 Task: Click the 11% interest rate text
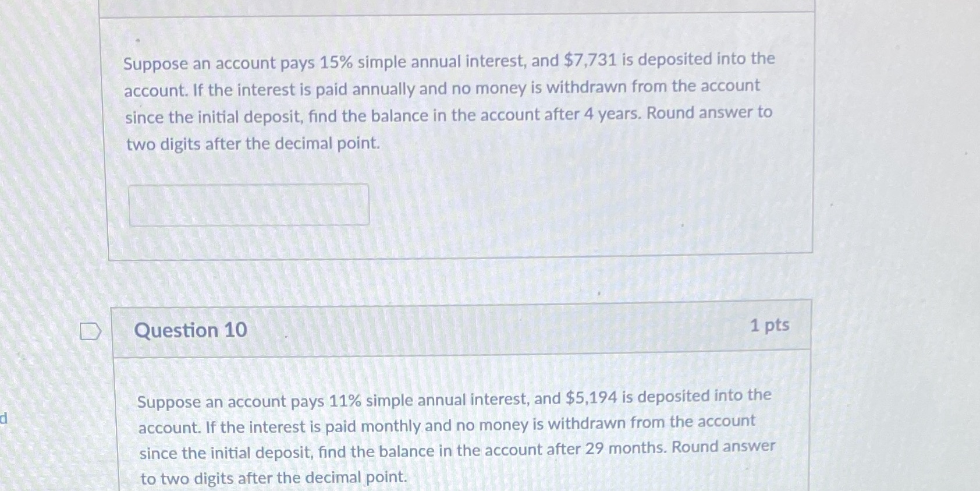coord(345,401)
